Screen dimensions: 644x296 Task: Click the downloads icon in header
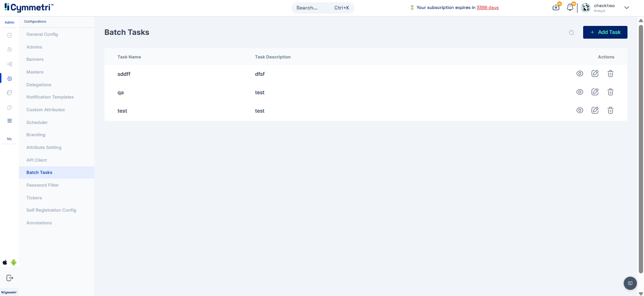tap(556, 8)
